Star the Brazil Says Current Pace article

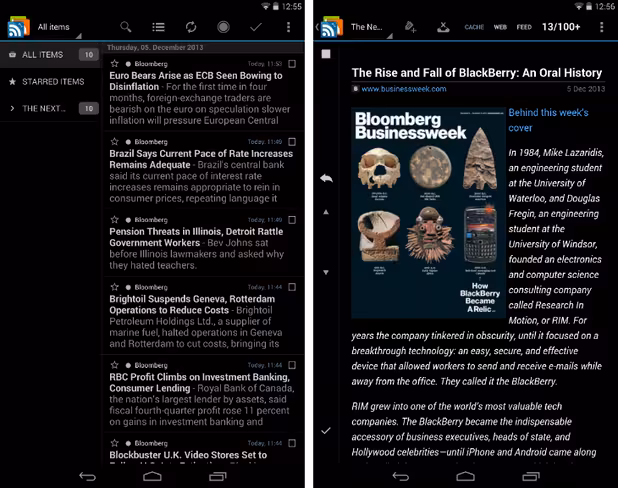pyautogui.click(x=114, y=142)
